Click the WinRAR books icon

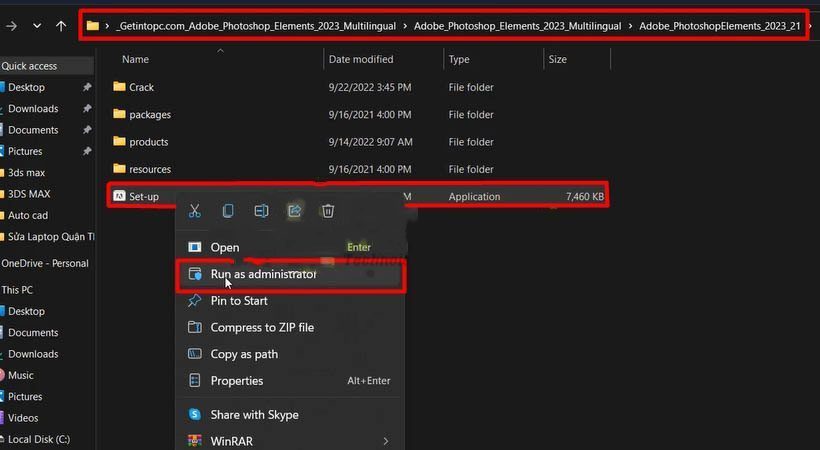[195, 441]
